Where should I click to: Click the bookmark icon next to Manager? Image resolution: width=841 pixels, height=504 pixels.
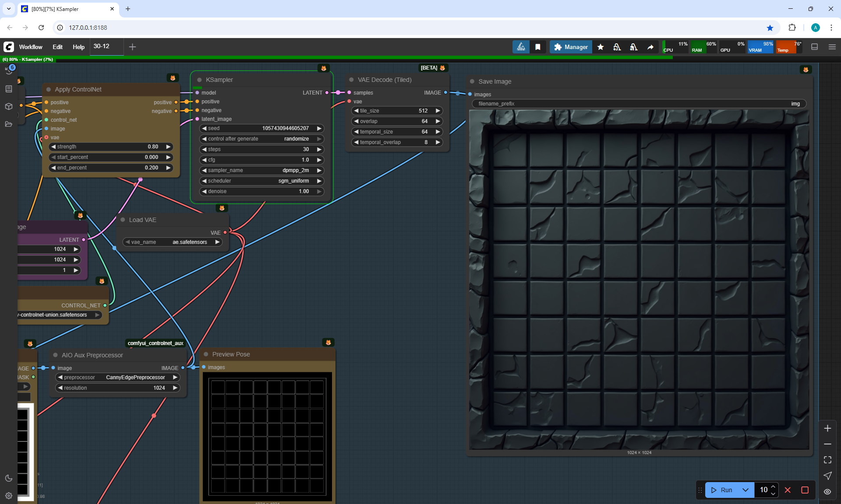point(538,47)
